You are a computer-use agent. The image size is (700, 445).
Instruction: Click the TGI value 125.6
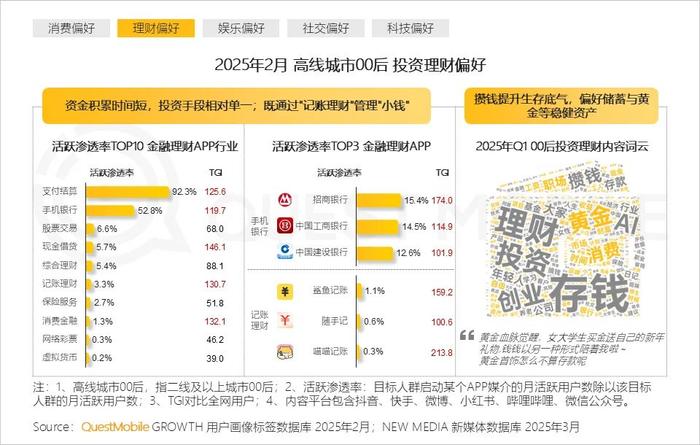[x=215, y=192]
